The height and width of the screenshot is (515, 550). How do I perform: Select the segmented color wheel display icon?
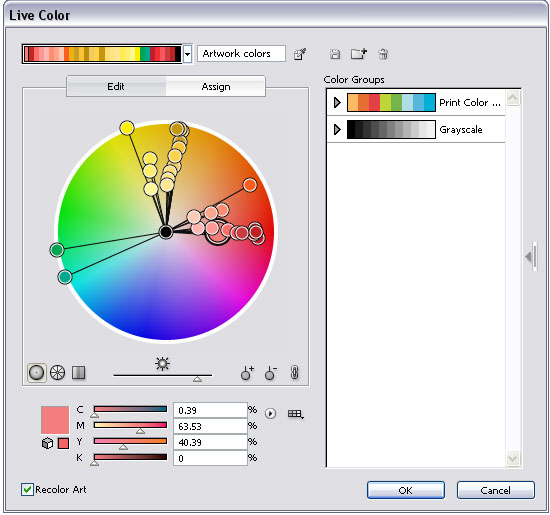click(58, 372)
